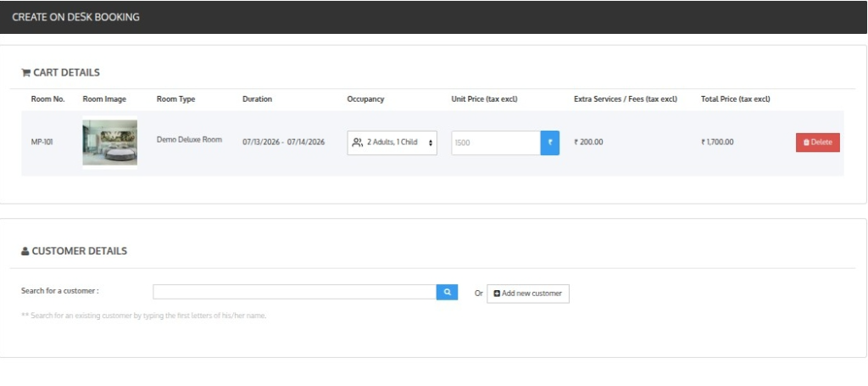
Task: Add new customer button
Action: (527, 294)
